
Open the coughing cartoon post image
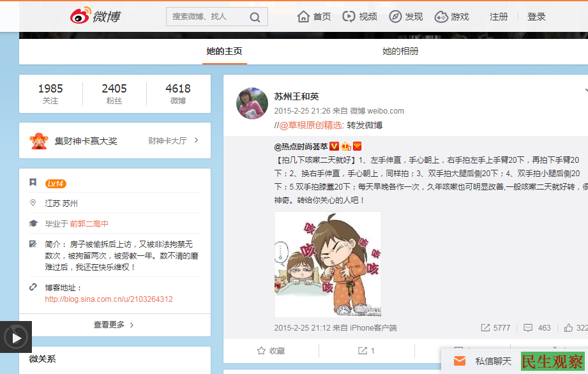pos(328,264)
